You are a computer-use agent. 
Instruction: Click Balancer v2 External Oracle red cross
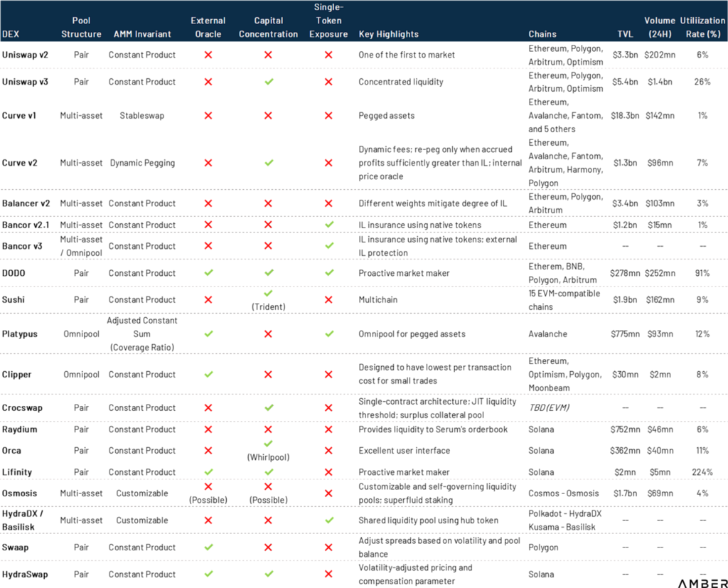point(208,203)
